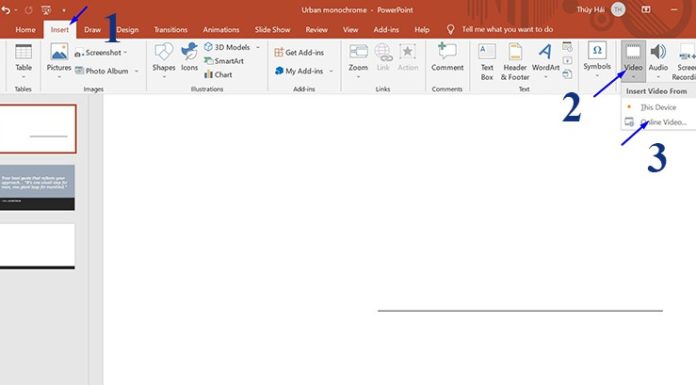
Task: Open the Zoom insert option
Action: [x=358, y=61]
